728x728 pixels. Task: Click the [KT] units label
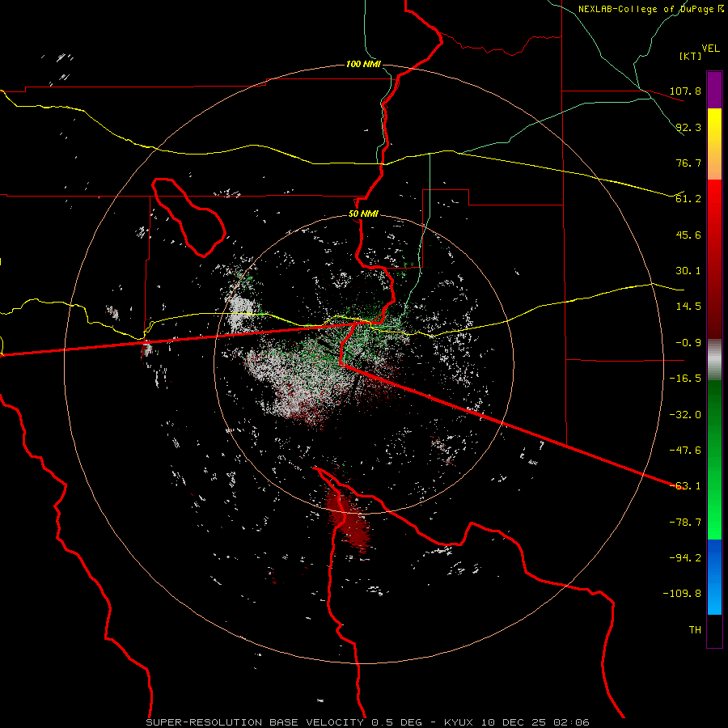691,56
